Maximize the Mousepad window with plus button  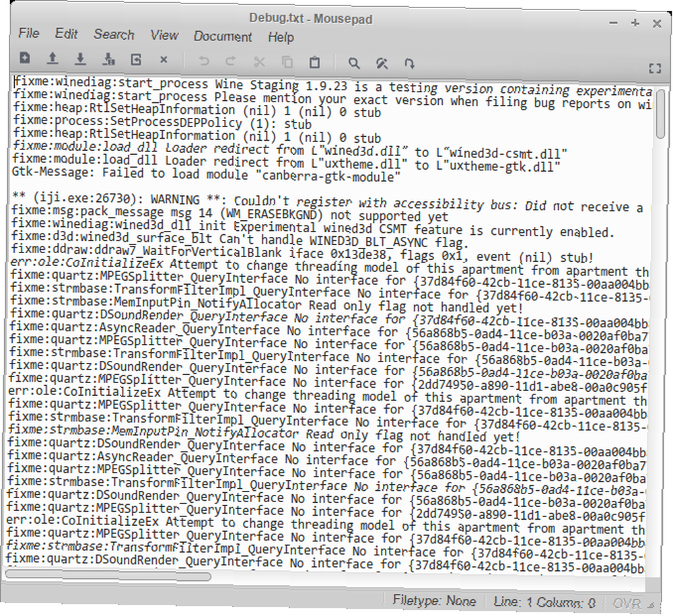point(635,23)
